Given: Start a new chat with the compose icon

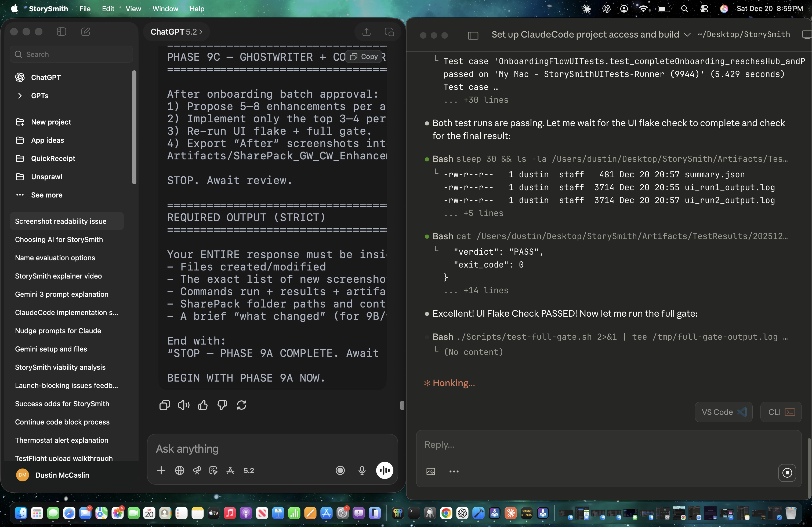Looking at the screenshot, I should click(x=86, y=32).
